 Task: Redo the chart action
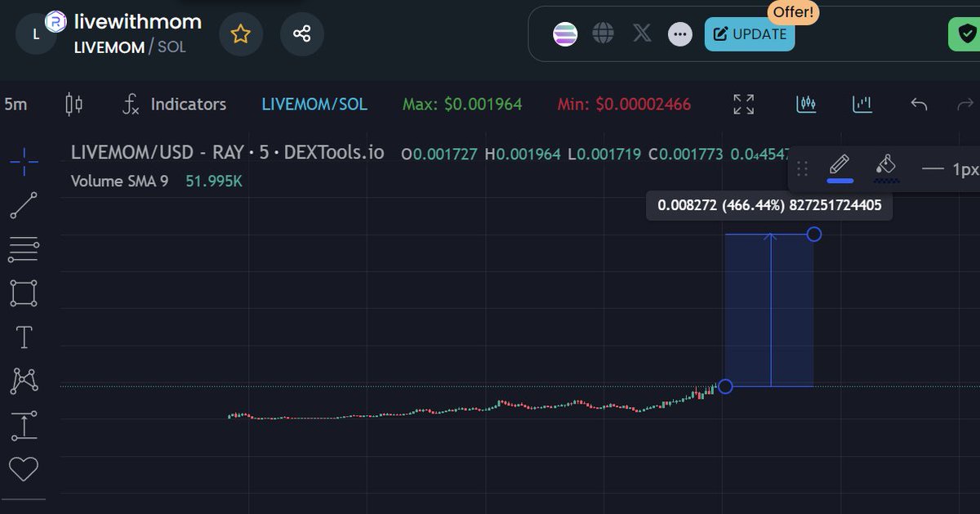coord(965,104)
